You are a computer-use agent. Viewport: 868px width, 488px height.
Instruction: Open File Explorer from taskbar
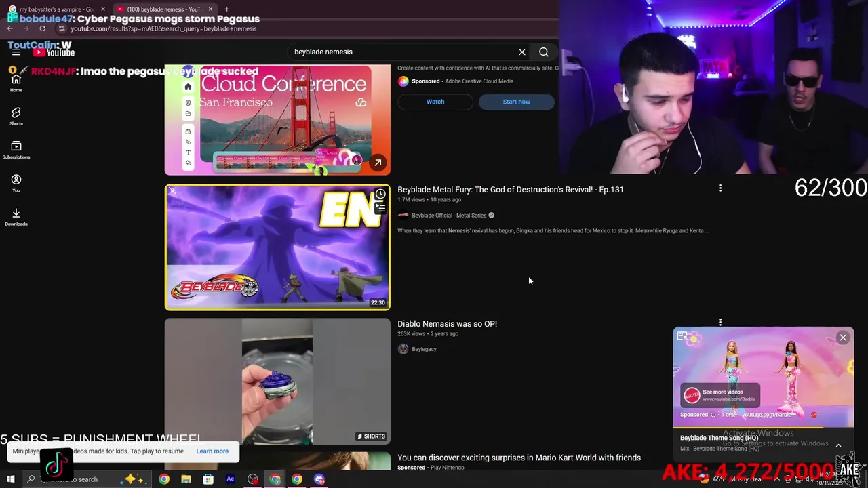point(186,479)
